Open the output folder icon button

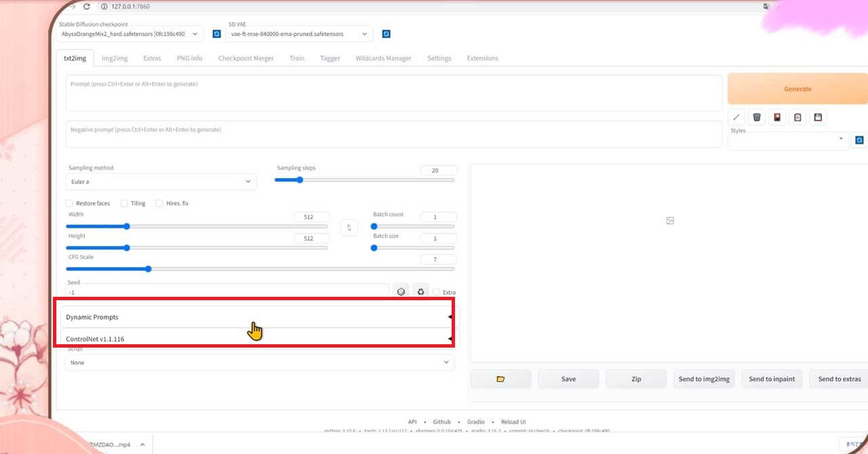pyautogui.click(x=500, y=379)
